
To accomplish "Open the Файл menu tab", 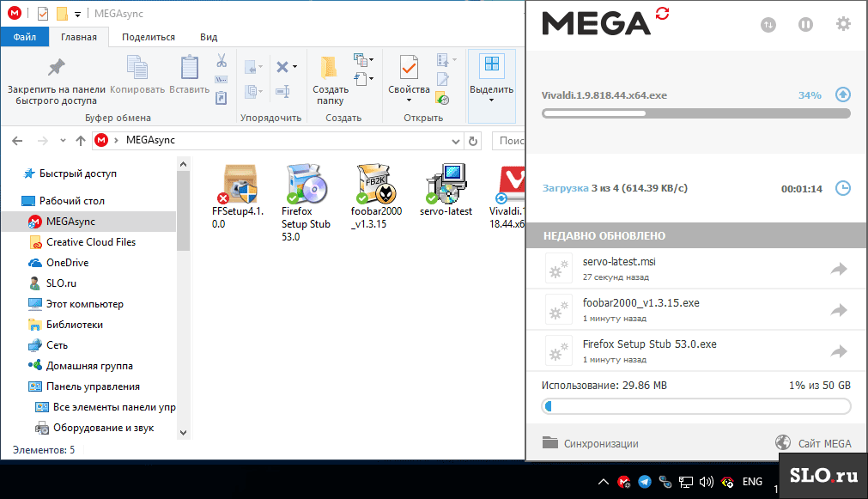I will click(25, 37).
